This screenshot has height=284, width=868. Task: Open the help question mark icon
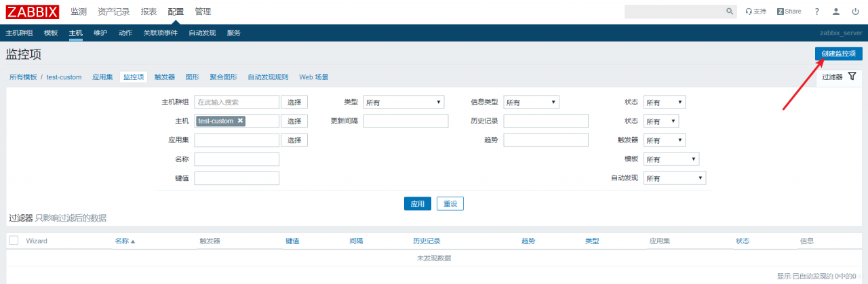pos(817,12)
